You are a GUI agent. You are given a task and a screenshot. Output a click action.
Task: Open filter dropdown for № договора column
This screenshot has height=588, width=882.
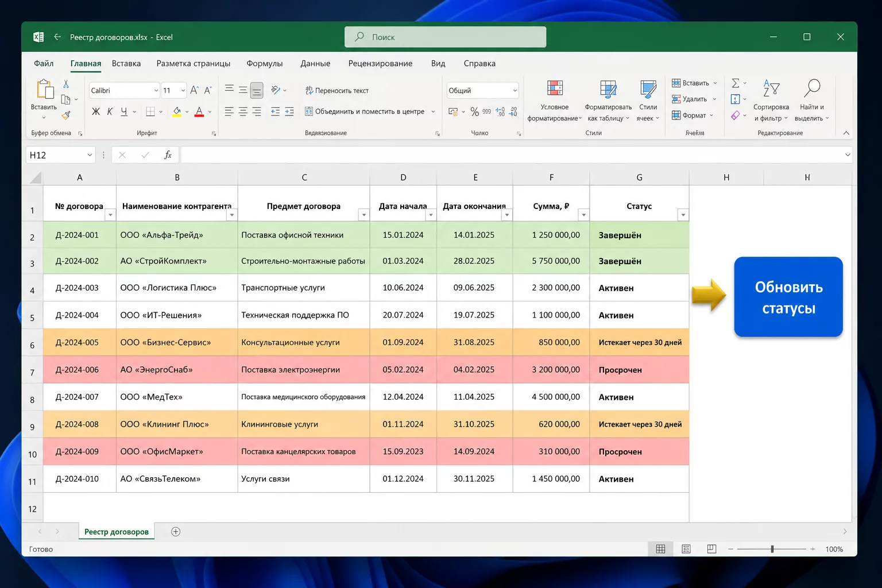point(110,215)
